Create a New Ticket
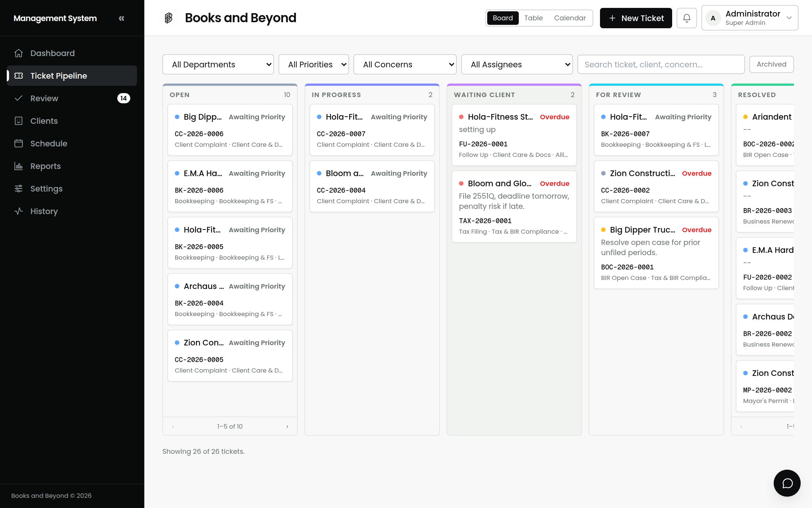 coord(636,18)
